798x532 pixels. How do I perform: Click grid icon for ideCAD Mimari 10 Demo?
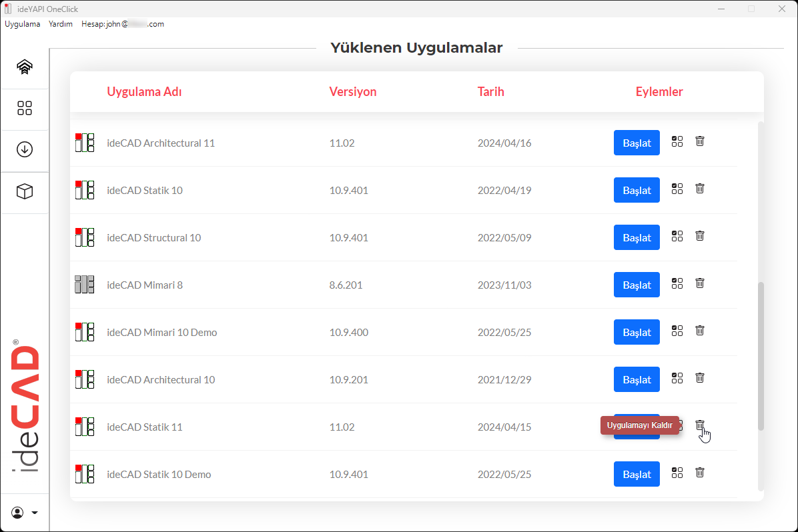click(x=677, y=331)
